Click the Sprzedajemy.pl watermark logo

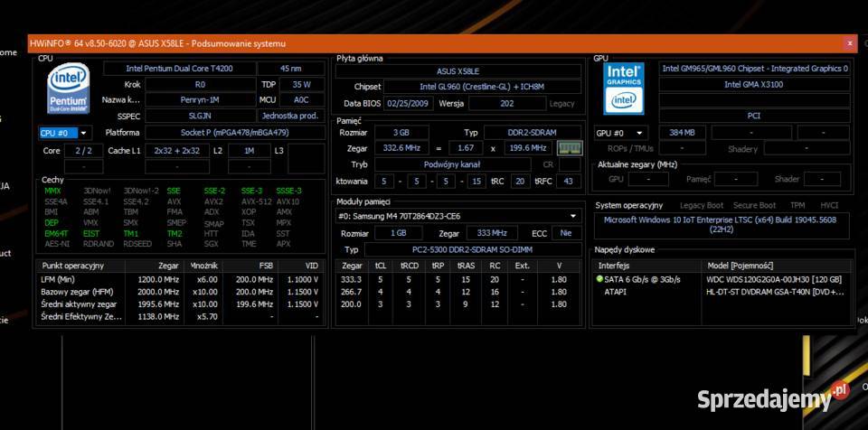tap(773, 397)
